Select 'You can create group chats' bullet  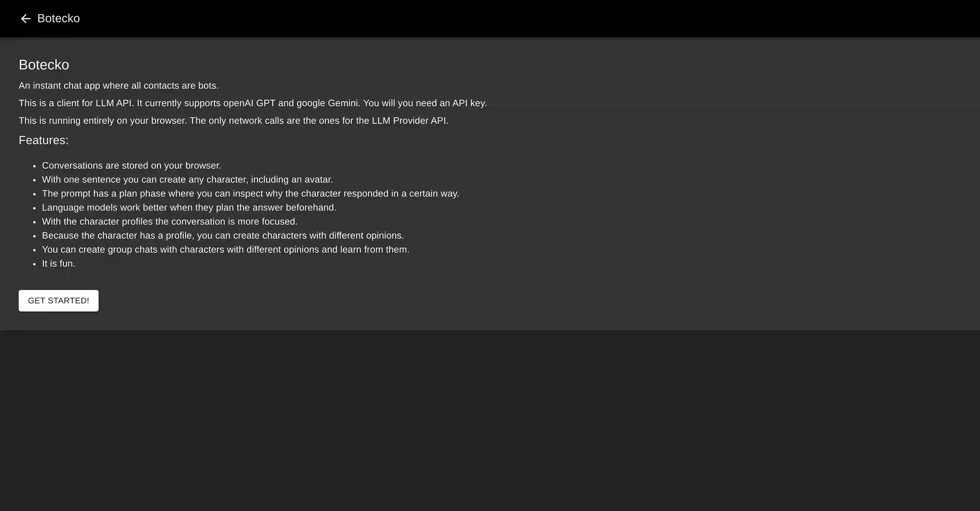[225, 250]
